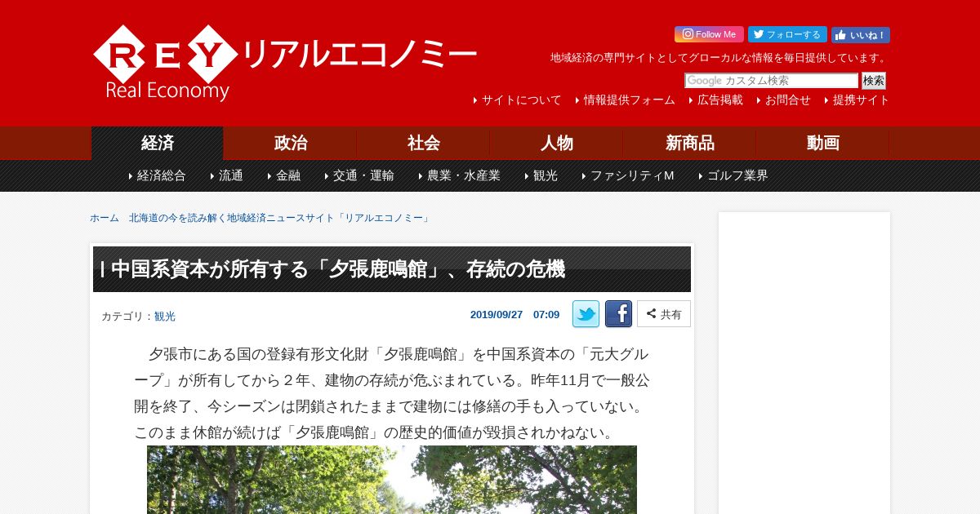
Task: Click the 観光 category link under article title
Action: pos(165,317)
